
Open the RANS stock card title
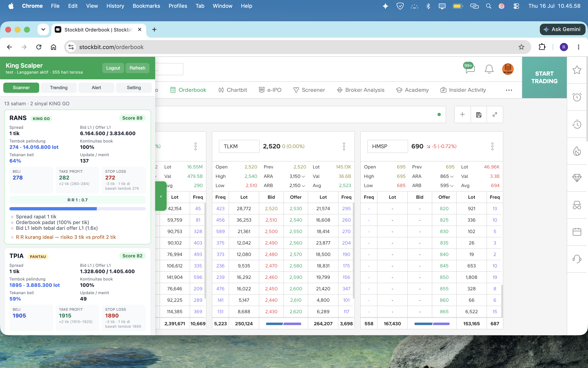pyautogui.click(x=18, y=118)
